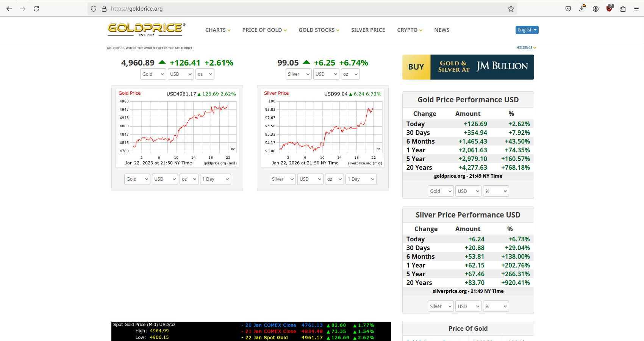644x341 pixels.
Task: Open the 1 Day range dropdown below gold chart
Action: coord(216,179)
